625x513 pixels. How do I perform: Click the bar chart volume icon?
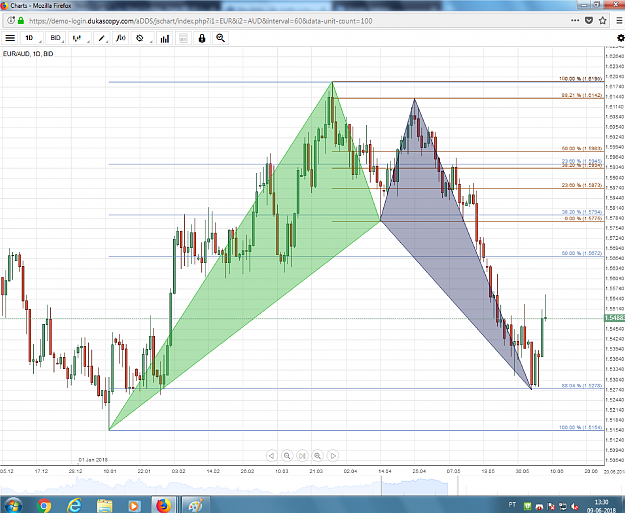165,38
